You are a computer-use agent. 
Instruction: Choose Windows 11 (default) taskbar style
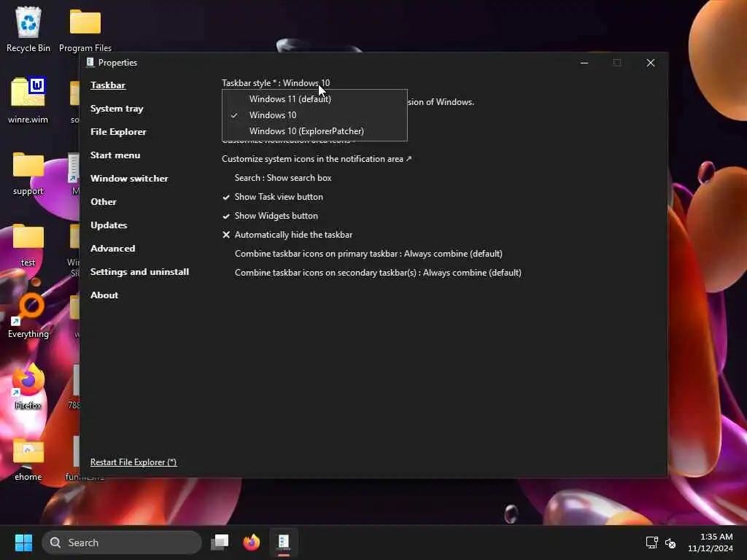(x=314, y=99)
